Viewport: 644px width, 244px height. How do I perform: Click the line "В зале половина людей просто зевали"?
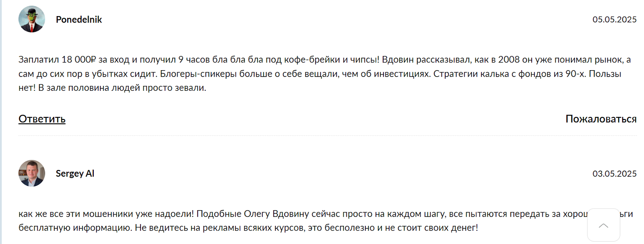pyautogui.click(x=122, y=88)
